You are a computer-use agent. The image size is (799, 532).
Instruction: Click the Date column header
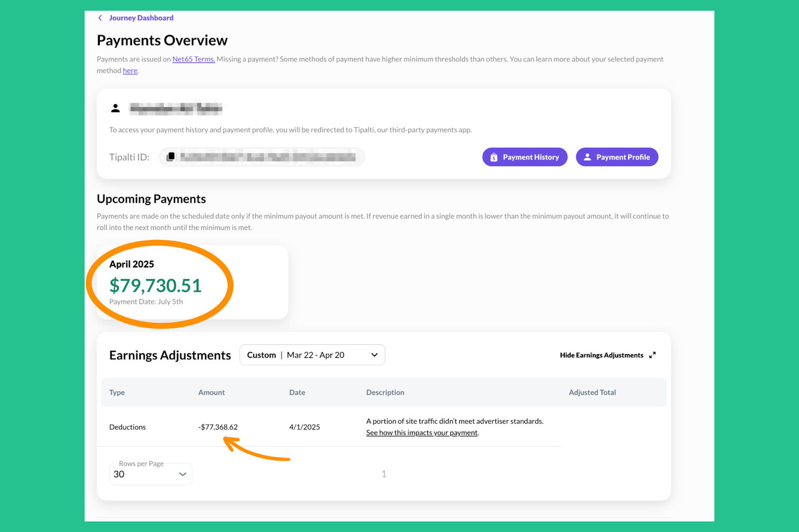coord(297,393)
